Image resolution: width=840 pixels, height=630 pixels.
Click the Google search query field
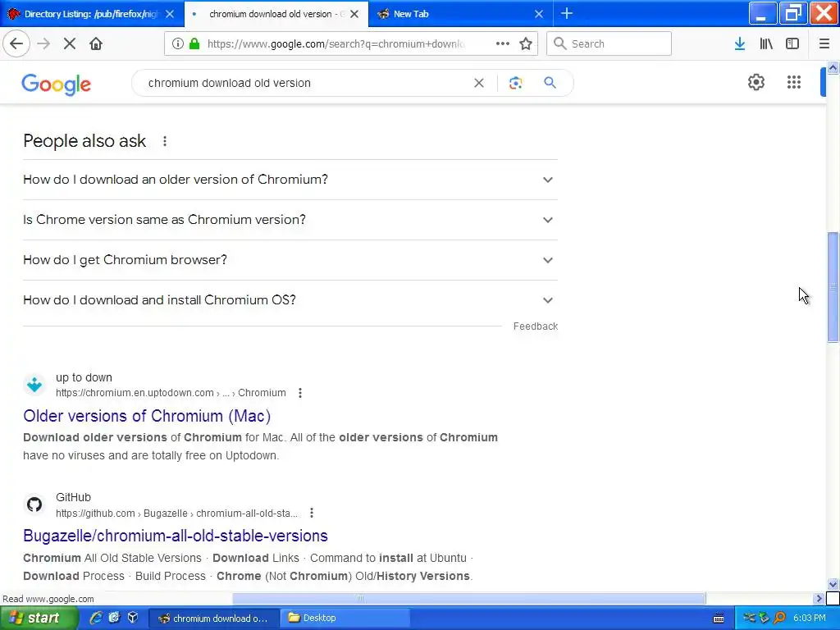pyautogui.click(x=305, y=83)
